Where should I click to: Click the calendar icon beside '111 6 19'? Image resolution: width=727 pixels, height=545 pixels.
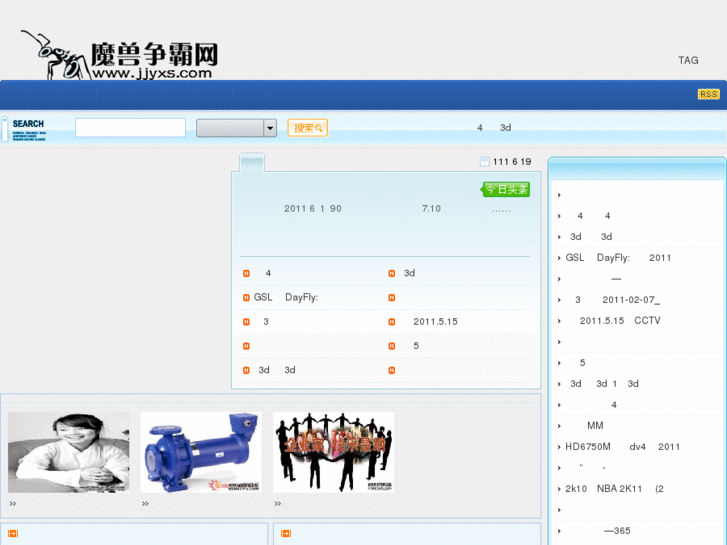[x=484, y=161]
